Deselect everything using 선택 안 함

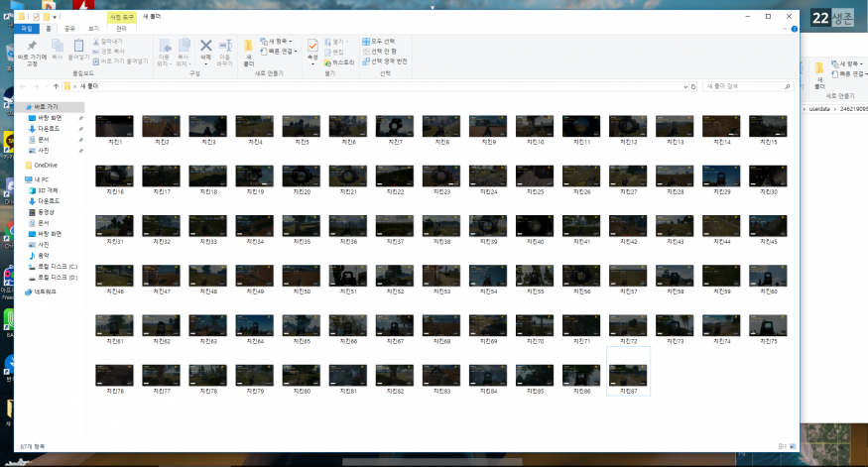[382, 51]
